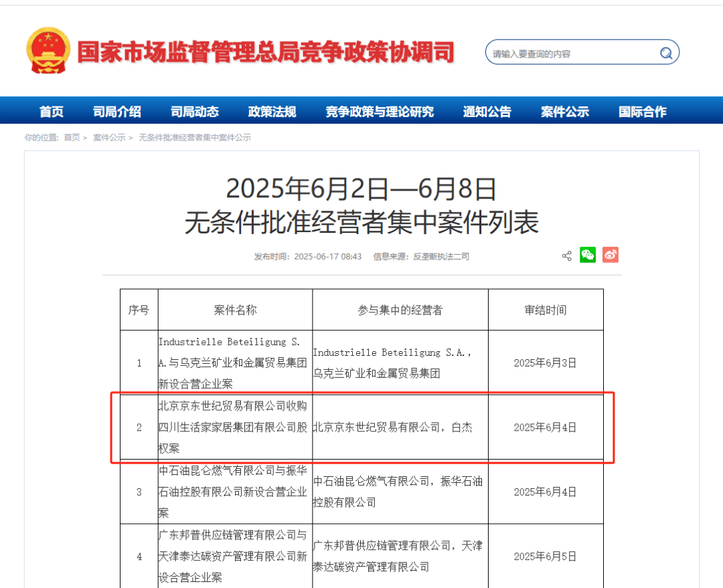
Task: Click the source text 反垄断执法二司
Action: click(441, 257)
